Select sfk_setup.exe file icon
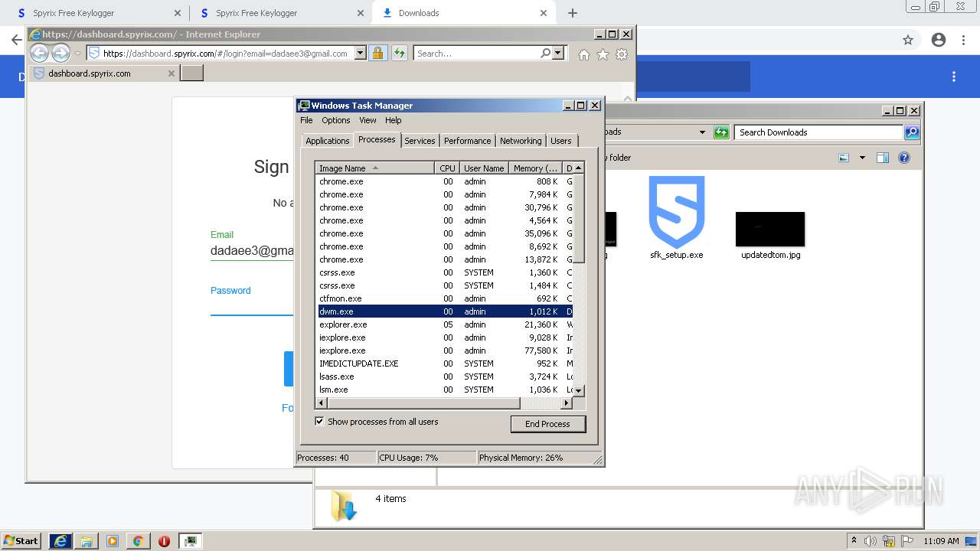Image resolution: width=980 pixels, height=551 pixels. click(x=676, y=212)
